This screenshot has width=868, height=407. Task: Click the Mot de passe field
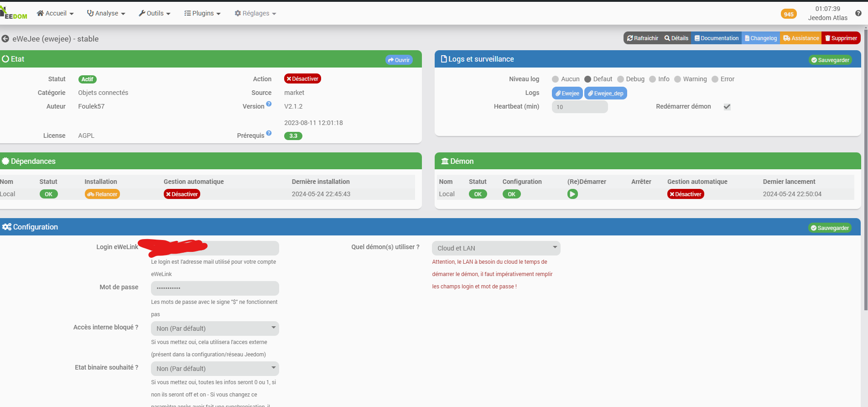[x=215, y=288]
